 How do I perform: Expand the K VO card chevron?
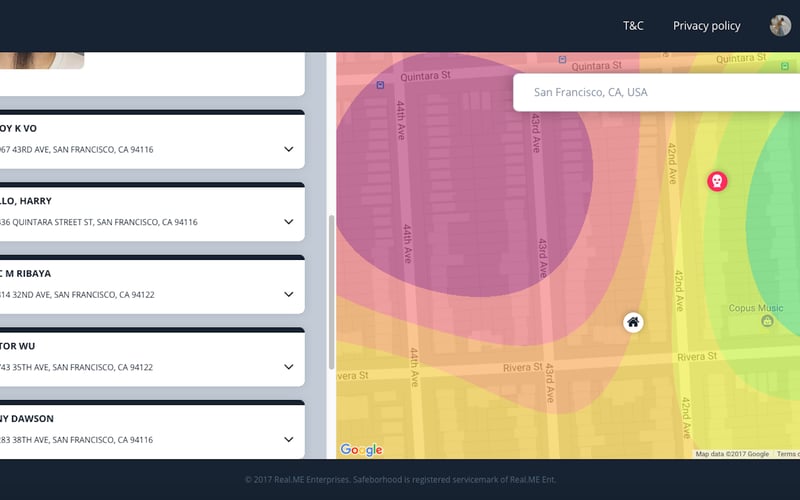pos(289,149)
